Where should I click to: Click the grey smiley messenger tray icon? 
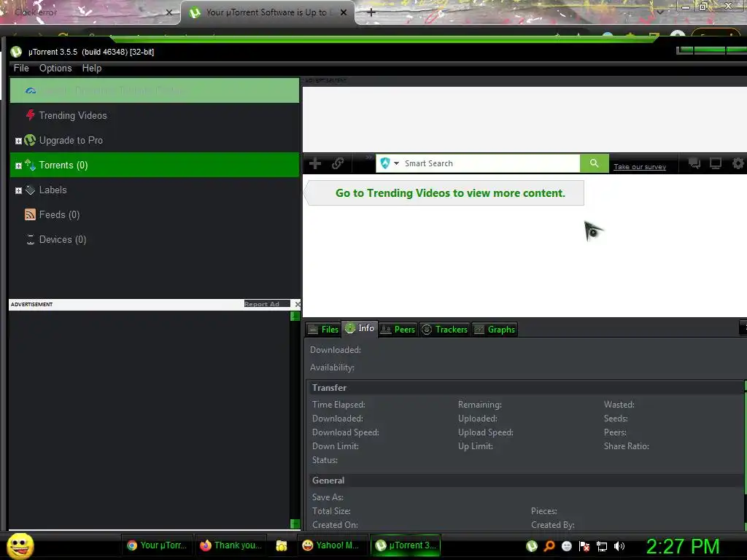566,546
